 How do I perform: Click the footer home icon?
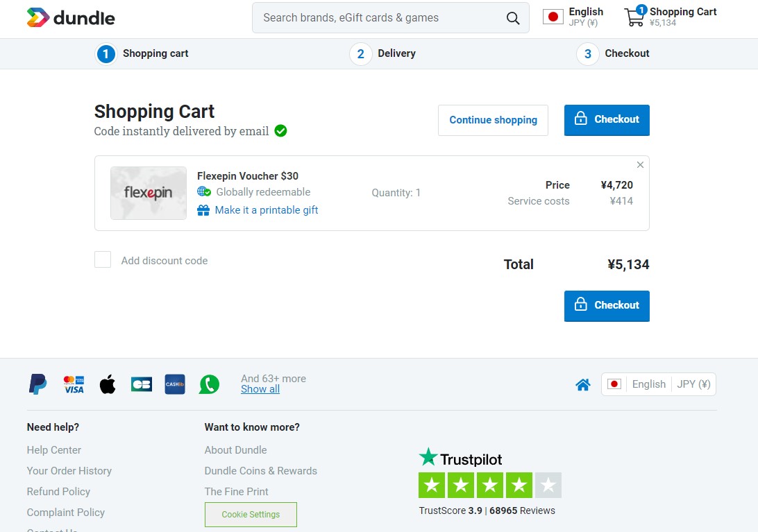583,385
